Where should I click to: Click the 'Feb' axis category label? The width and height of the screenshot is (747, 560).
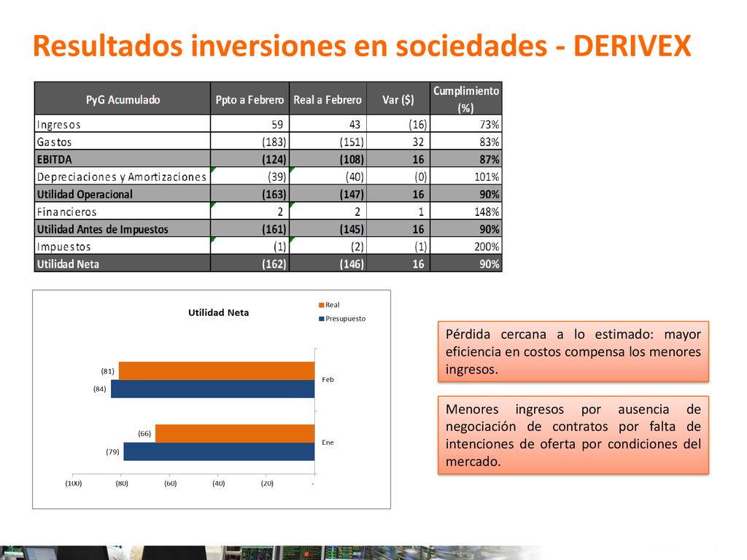pos(328,379)
